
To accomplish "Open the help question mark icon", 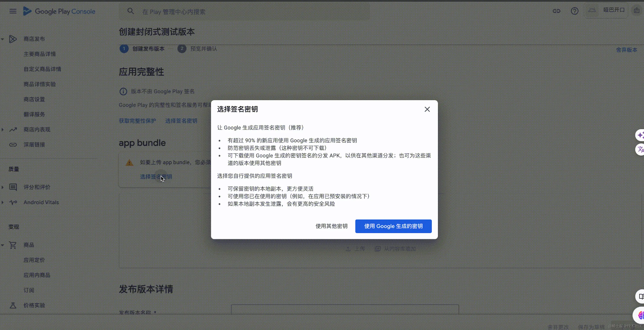I will 575,11.
